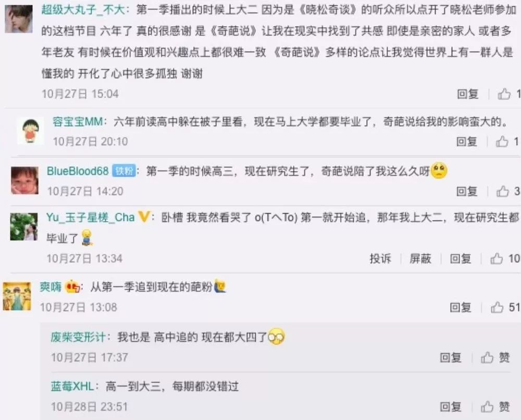Screen dimensions: 521x420
Task: Click the 铁粉 badge next to BlueBlood68
Action: point(123,171)
